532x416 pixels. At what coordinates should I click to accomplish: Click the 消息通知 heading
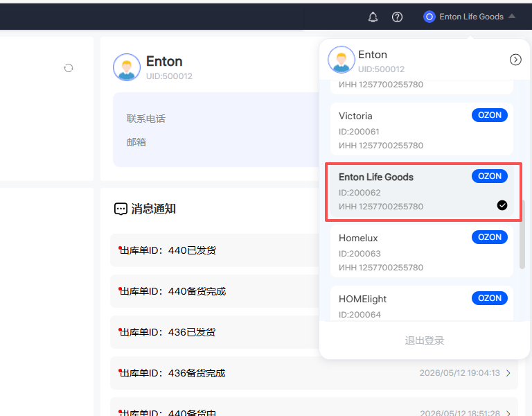point(153,209)
